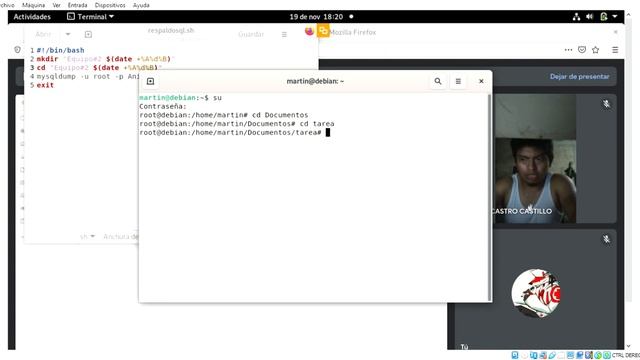
Task: Click the 'cd tarea' command line in terminal
Action: coord(237,123)
